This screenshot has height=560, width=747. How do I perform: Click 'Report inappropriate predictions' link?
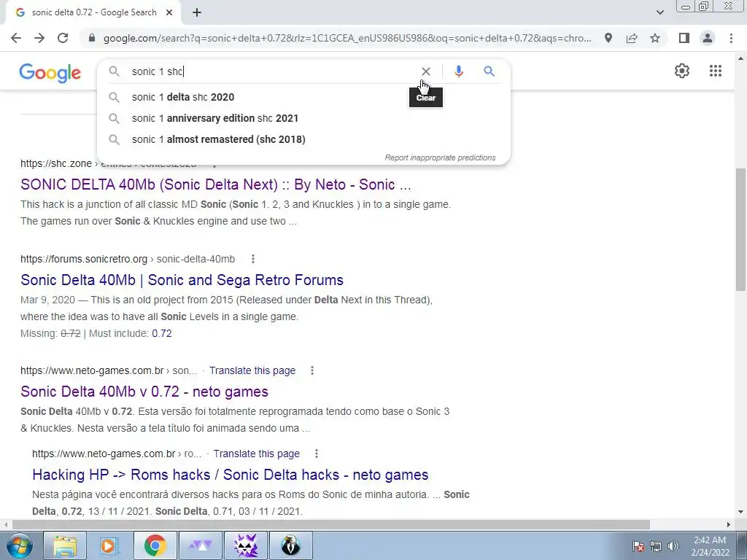pos(440,157)
